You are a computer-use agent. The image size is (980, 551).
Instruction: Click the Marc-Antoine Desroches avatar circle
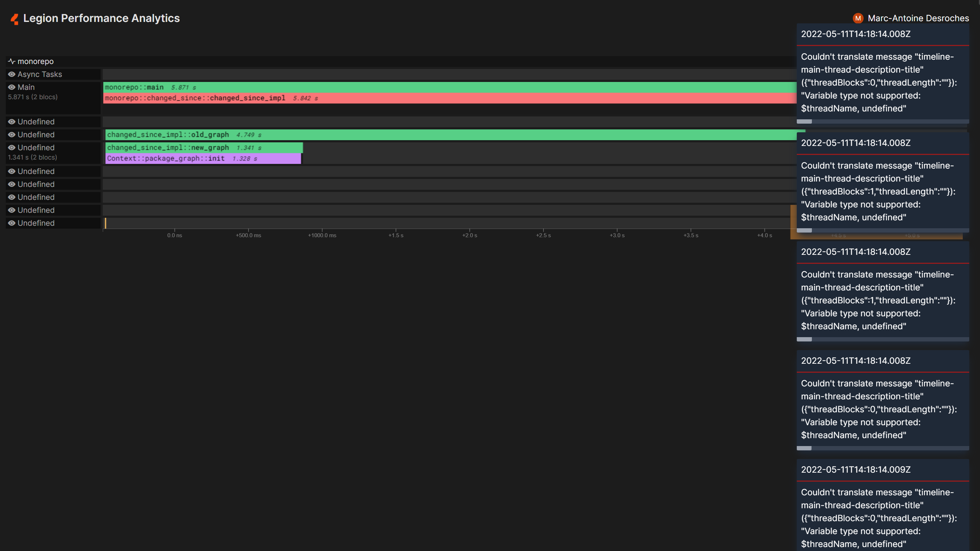(858, 18)
